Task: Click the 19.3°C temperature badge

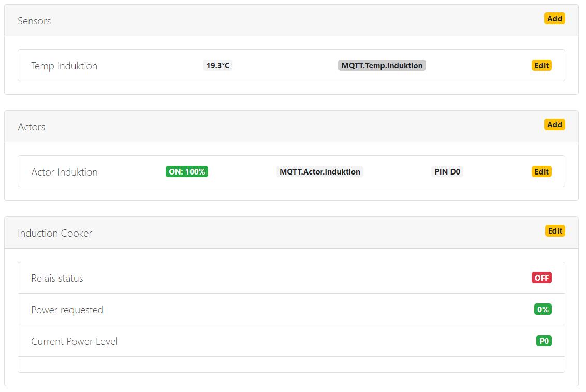Action: (218, 66)
